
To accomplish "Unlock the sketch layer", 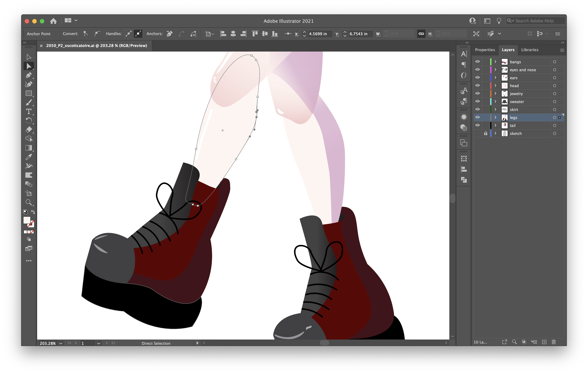I will pos(486,133).
